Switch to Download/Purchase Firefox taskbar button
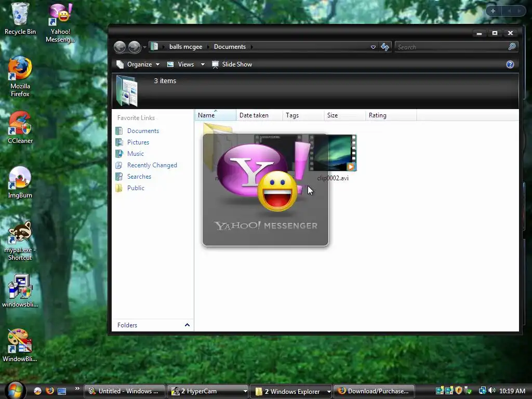The width and height of the screenshot is (532, 399). click(374, 391)
